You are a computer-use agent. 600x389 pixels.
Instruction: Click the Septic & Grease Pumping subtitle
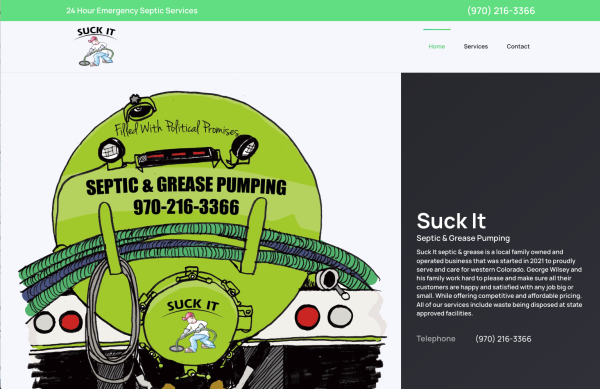463,238
